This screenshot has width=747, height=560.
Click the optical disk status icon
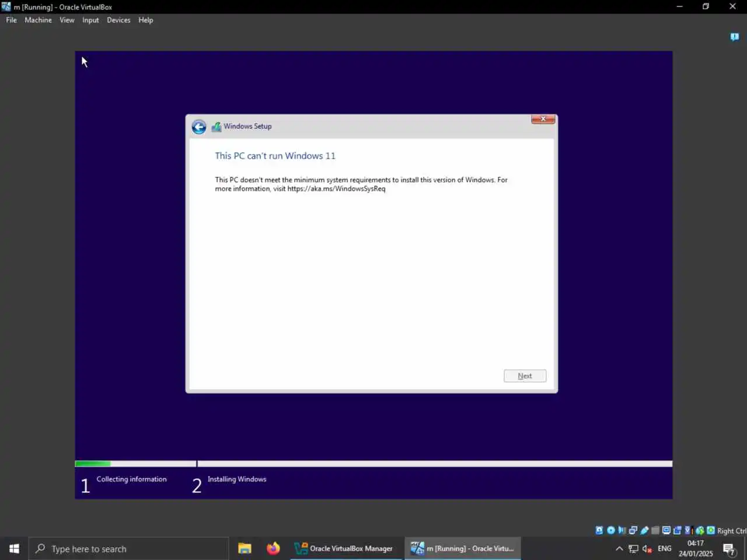pyautogui.click(x=611, y=530)
